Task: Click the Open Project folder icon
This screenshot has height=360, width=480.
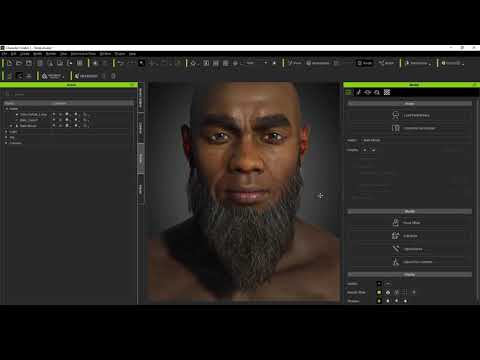Action: [19, 63]
